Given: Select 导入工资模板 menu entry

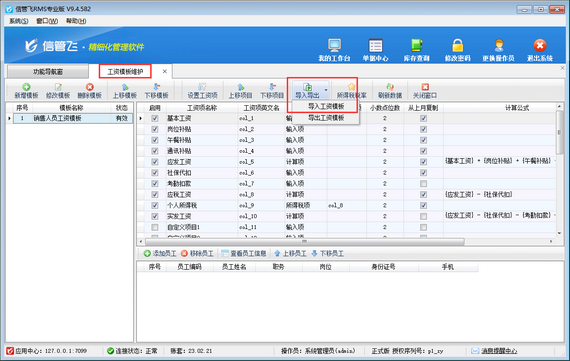Looking at the screenshot, I should [326, 106].
